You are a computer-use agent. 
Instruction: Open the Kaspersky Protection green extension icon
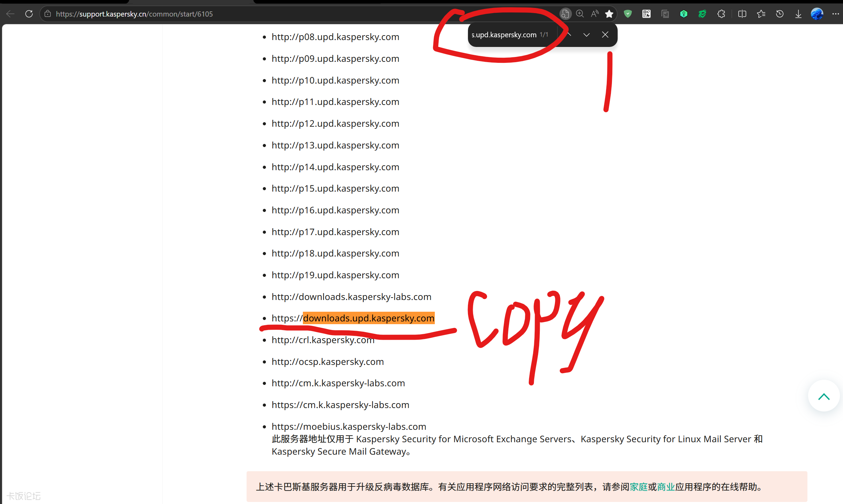(702, 14)
